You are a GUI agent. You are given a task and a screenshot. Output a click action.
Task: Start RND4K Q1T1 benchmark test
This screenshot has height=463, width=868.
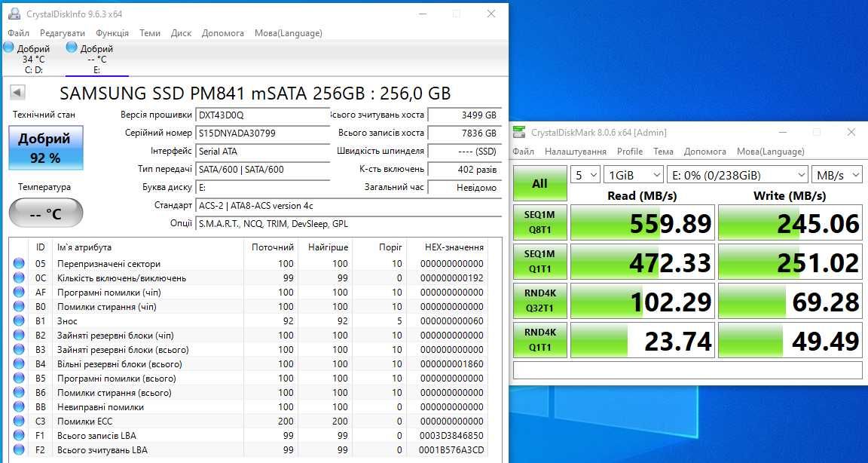tap(539, 340)
